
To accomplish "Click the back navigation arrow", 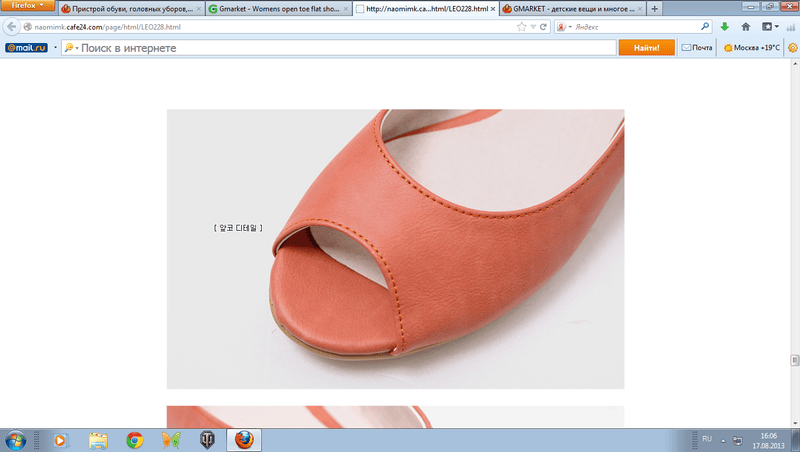I will tap(12, 27).
